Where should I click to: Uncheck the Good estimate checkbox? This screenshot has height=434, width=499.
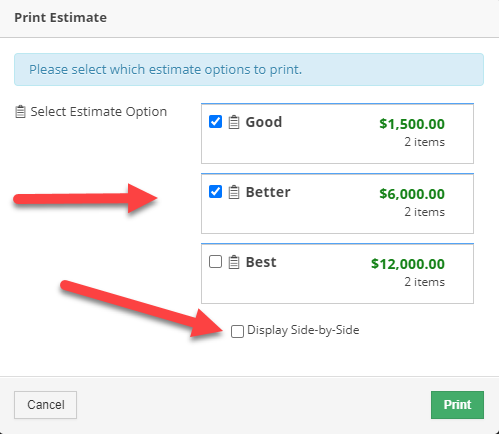pyautogui.click(x=215, y=121)
